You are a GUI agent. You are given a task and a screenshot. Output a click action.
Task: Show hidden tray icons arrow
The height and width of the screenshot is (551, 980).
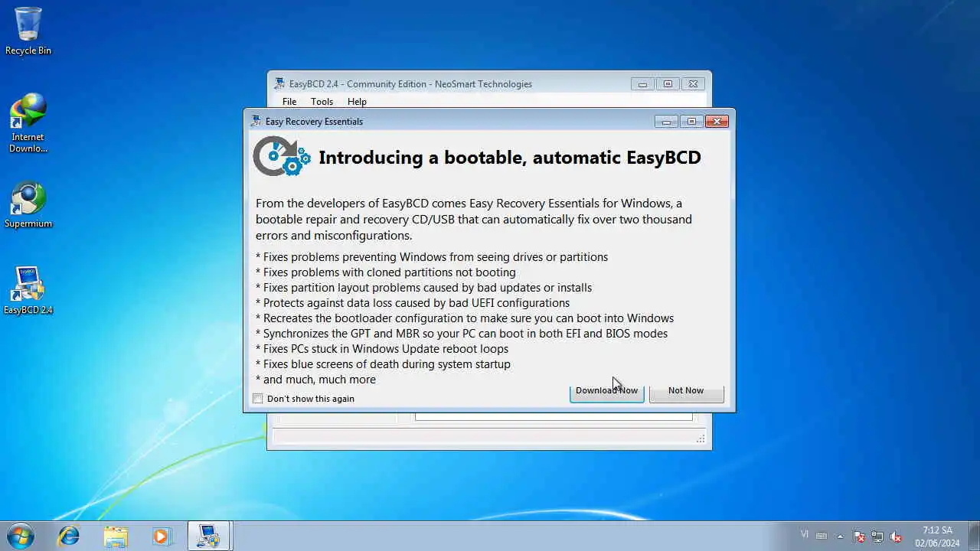point(840,536)
